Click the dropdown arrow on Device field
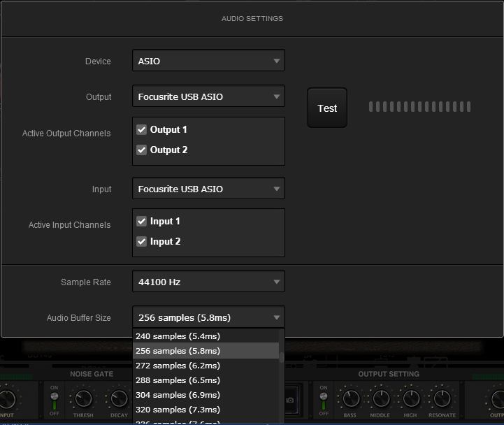 click(x=276, y=60)
